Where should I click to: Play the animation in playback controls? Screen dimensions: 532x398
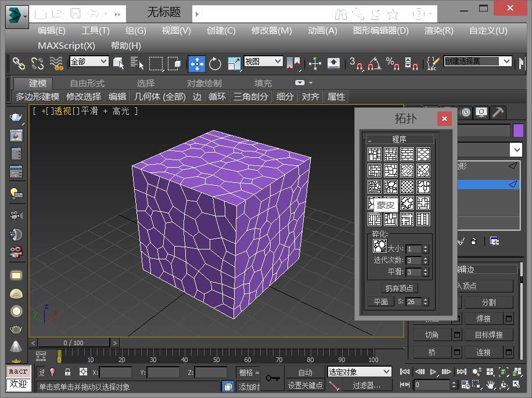click(x=433, y=372)
